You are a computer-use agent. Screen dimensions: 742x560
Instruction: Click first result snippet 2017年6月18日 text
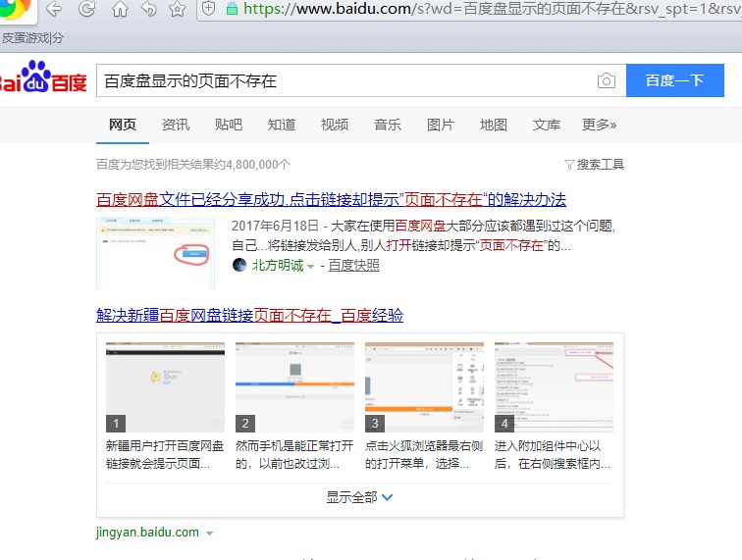(x=275, y=227)
